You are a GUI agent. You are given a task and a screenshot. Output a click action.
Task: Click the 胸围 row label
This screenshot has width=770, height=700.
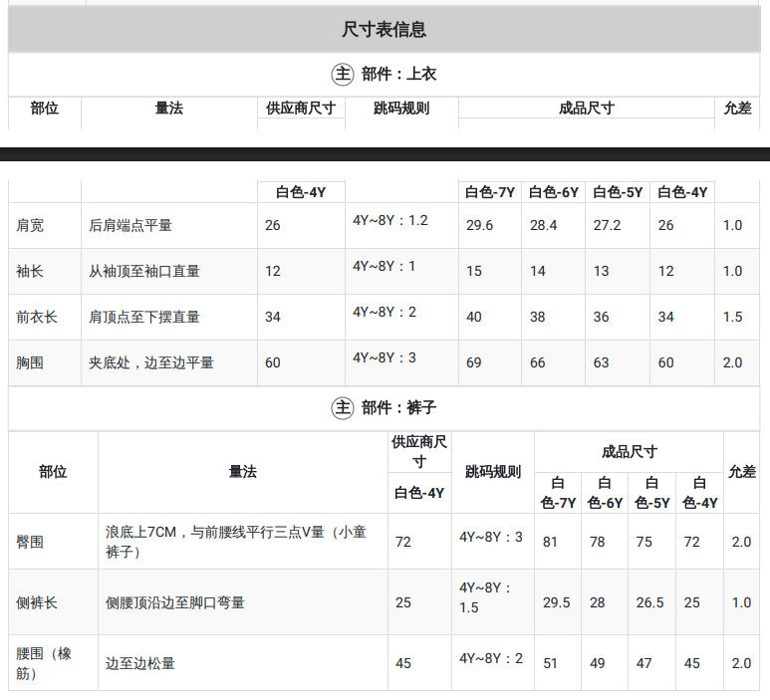click(30, 362)
